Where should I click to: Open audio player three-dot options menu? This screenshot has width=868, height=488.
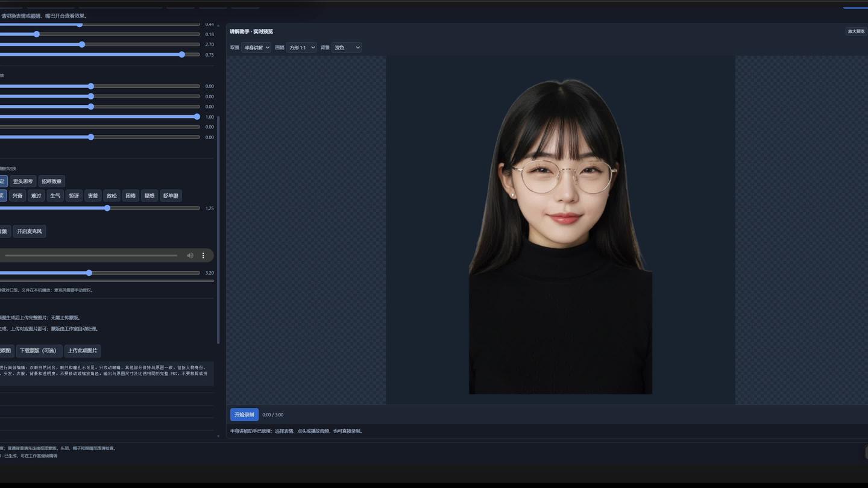point(203,255)
